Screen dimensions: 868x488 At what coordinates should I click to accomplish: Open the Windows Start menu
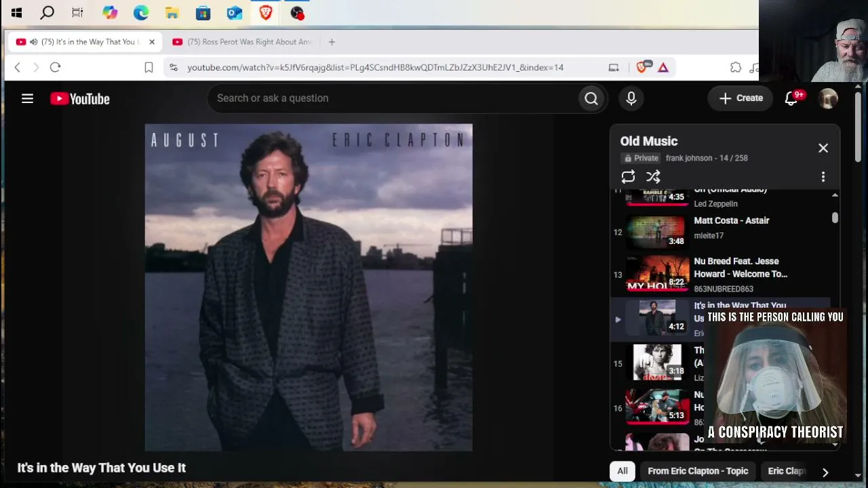[x=16, y=12]
